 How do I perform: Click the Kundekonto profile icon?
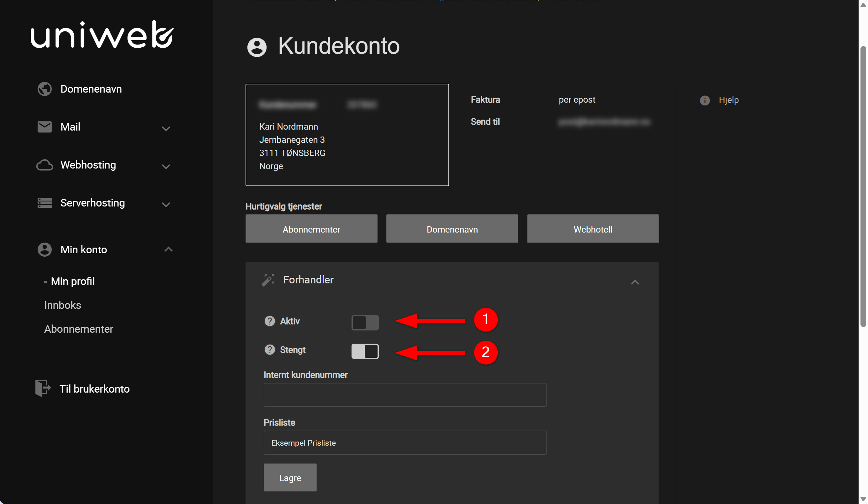(x=257, y=47)
